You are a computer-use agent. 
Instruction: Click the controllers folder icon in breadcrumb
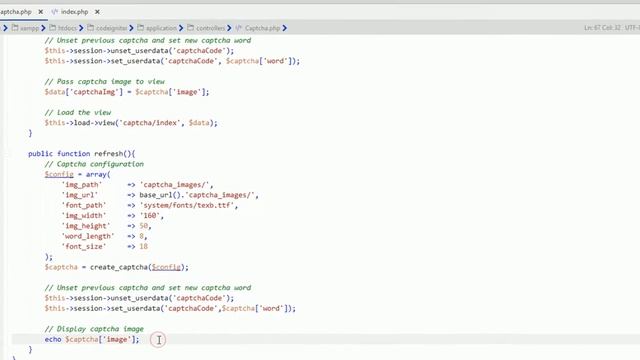pos(191,28)
